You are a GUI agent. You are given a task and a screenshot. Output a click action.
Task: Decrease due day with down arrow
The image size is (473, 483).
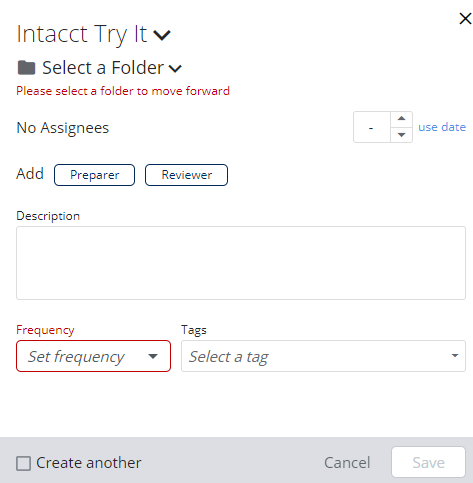pos(401,135)
